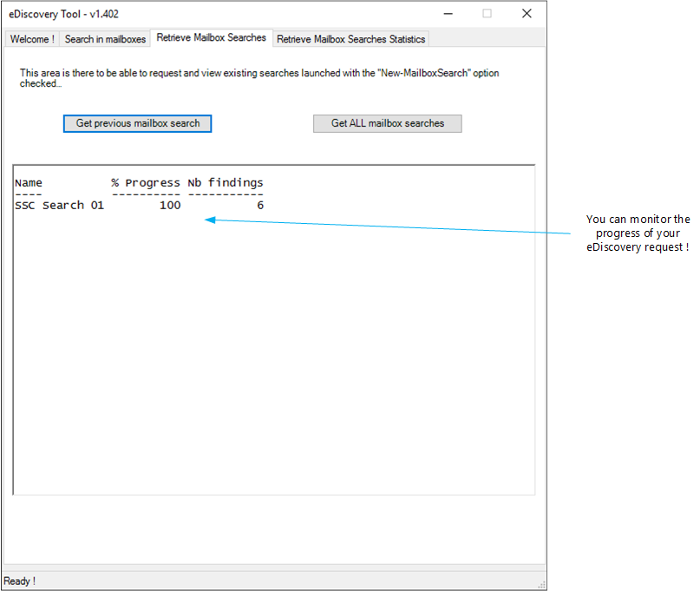Click the monitor progress annotation text

click(x=638, y=233)
